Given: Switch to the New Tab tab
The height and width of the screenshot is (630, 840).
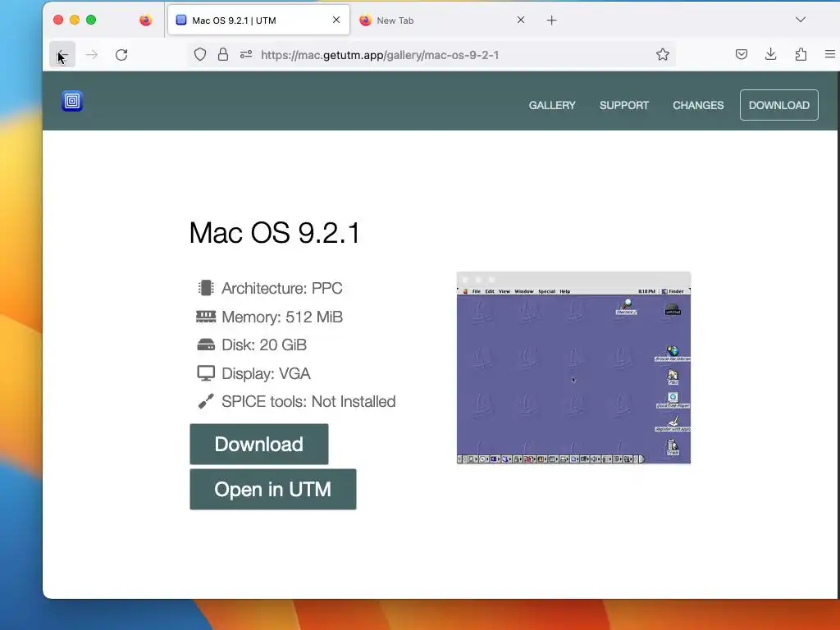Looking at the screenshot, I should point(442,21).
